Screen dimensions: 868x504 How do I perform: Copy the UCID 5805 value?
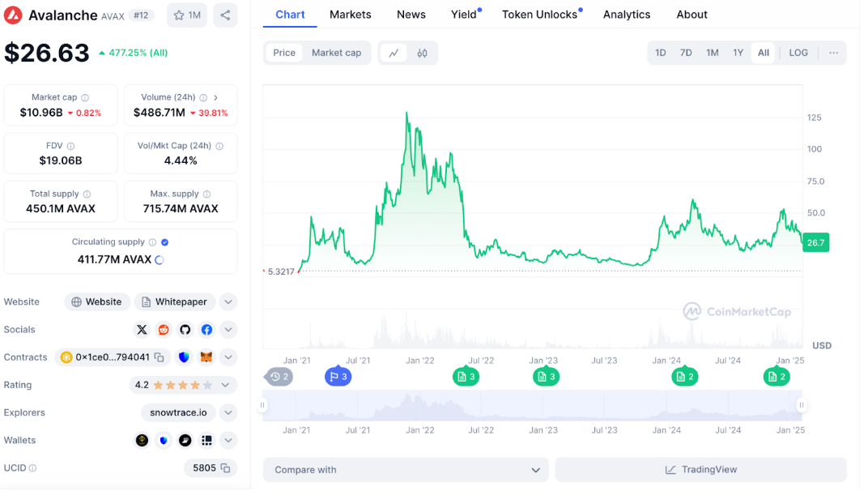click(x=225, y=468)
